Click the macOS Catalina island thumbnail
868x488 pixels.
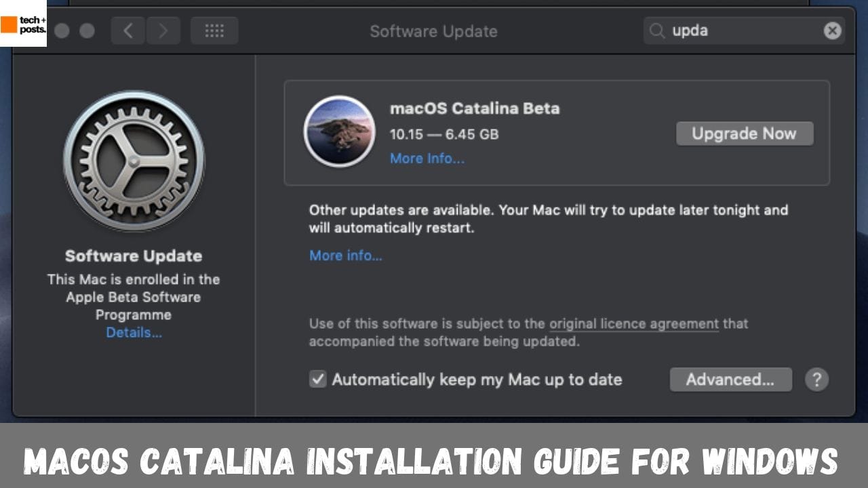click(x=339, y=131)
